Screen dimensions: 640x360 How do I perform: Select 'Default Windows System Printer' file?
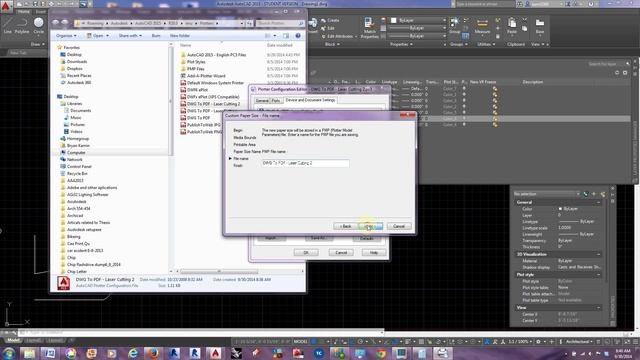[x=215, y=83]
